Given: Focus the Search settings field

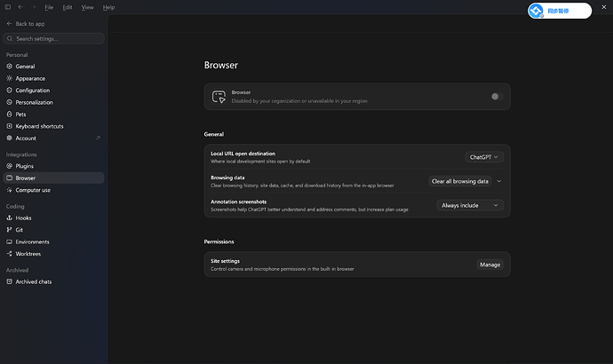Looking at the screenshot, I should (53, 39).
